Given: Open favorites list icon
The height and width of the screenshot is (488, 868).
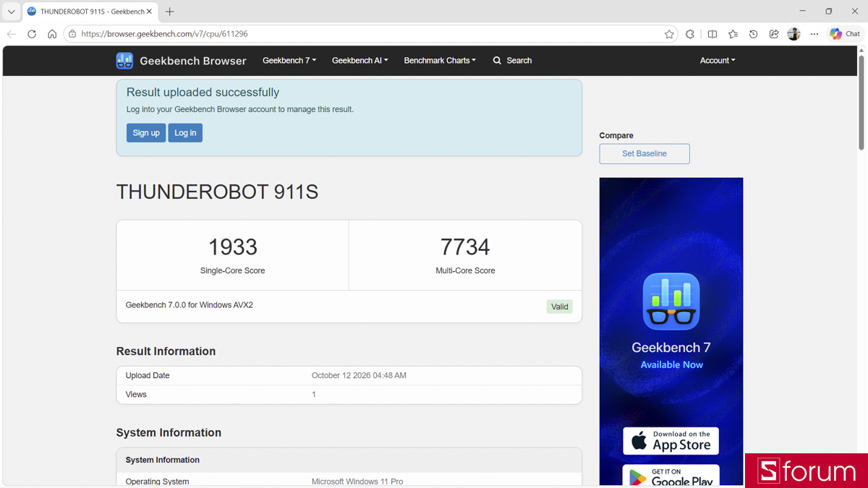Looking at the screenshot, I should [x=733, y=34].
